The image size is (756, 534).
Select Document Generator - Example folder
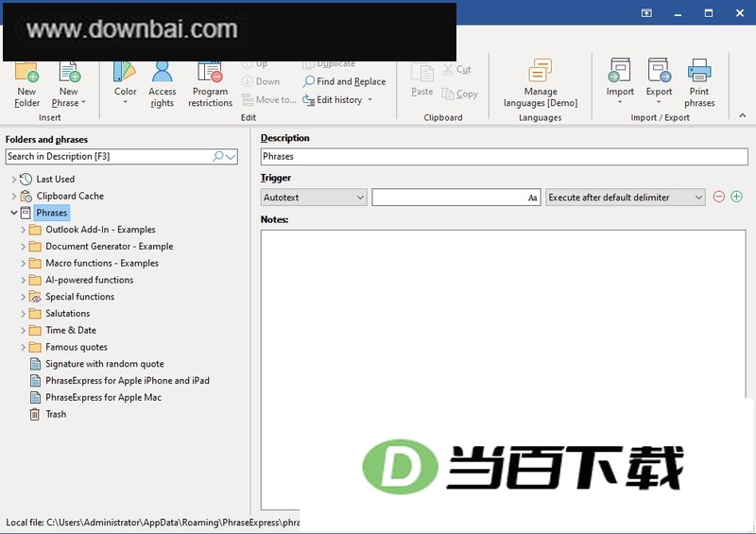(x=109, y=246)
